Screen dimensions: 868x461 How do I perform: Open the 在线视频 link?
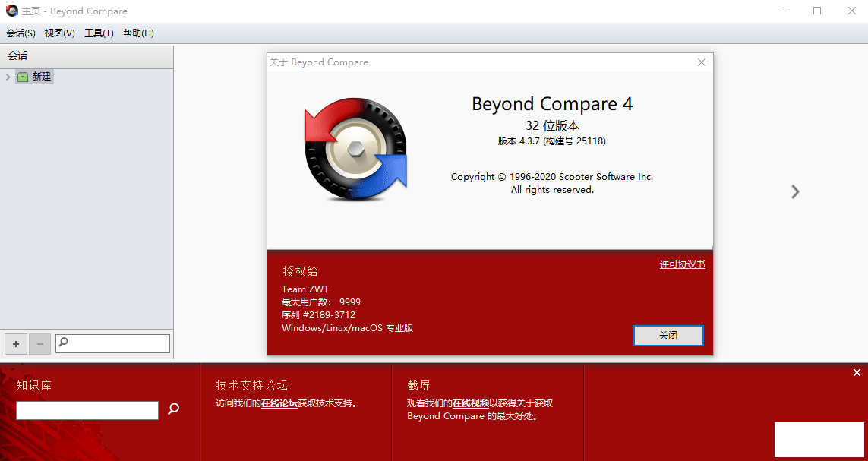(x=471, y=403)
